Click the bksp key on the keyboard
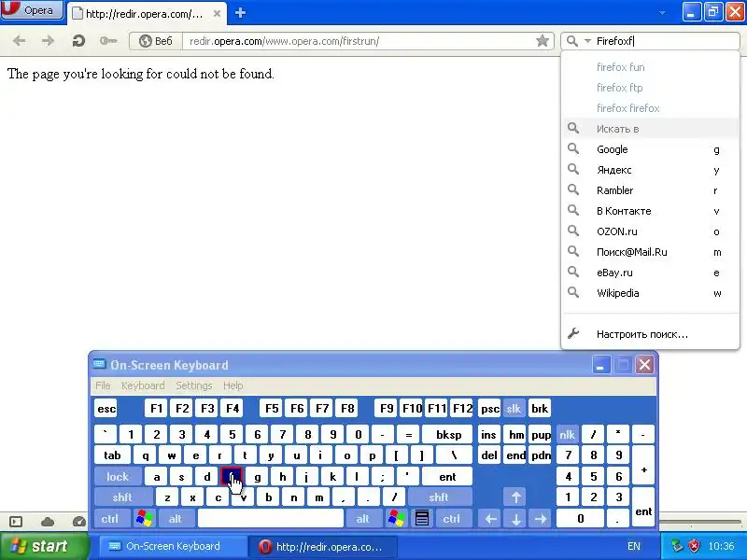The height and width of the screenshot is (560, 747). coord(448,434)
